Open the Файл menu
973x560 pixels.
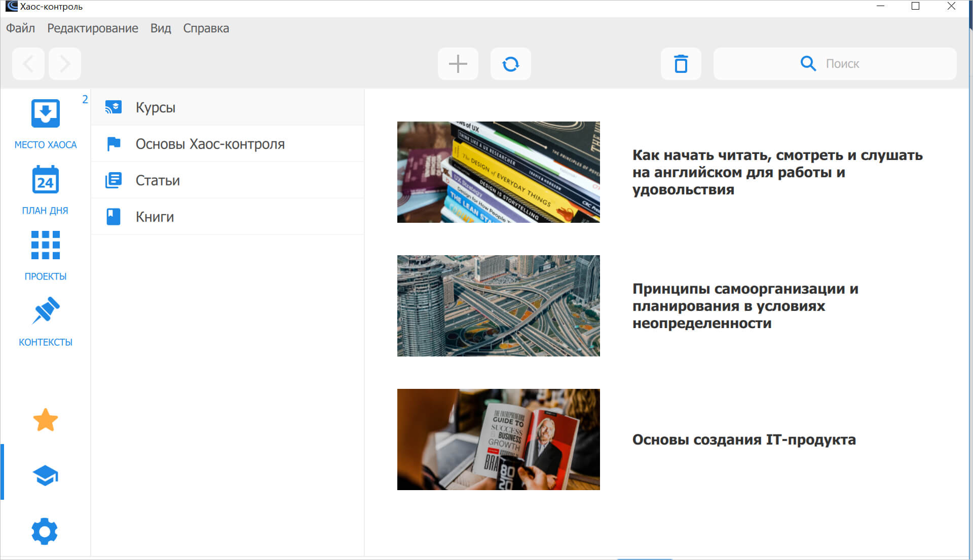pos(21,28)
